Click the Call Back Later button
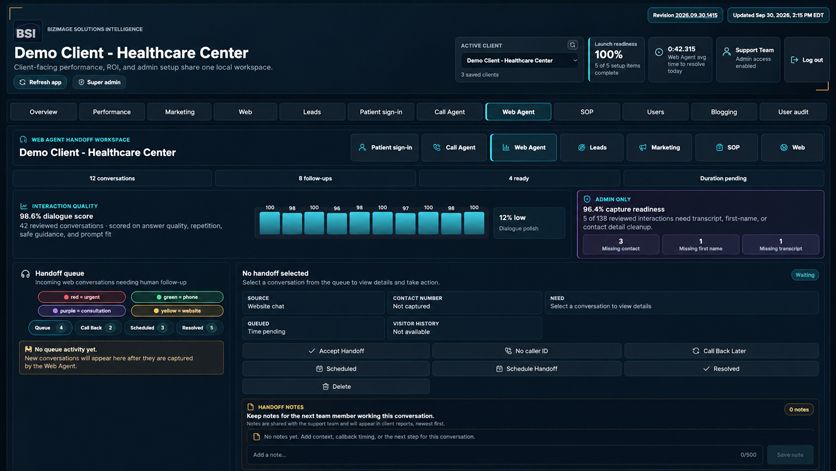836x471 pixels. click(x=721, y=351)
